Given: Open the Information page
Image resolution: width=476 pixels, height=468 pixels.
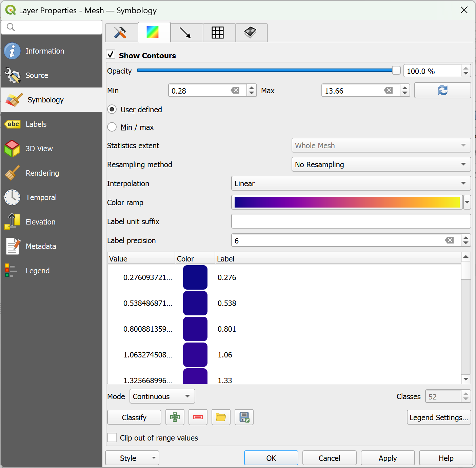Looking at the screenshot, I should click(52, 51).
